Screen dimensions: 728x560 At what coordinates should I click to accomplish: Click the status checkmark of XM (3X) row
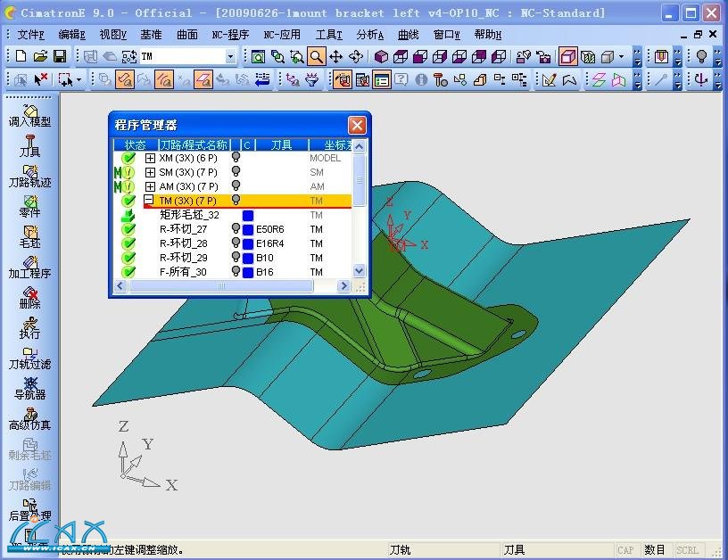(128, 158)
